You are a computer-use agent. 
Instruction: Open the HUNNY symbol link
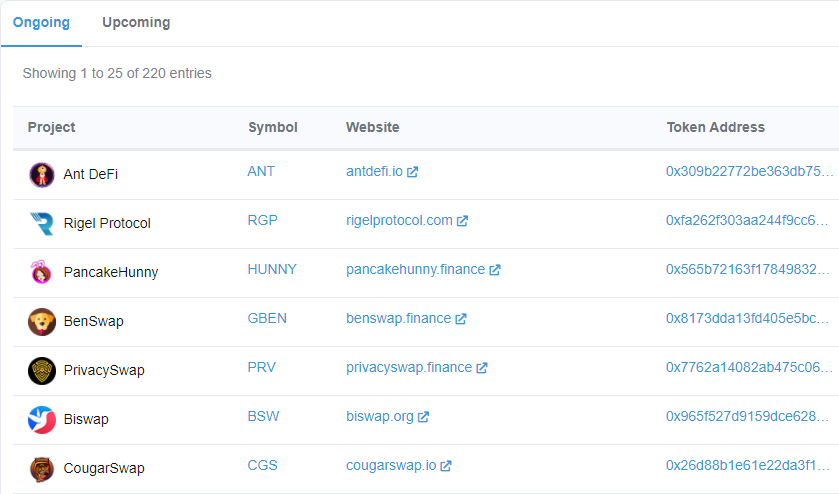point(272,269)
